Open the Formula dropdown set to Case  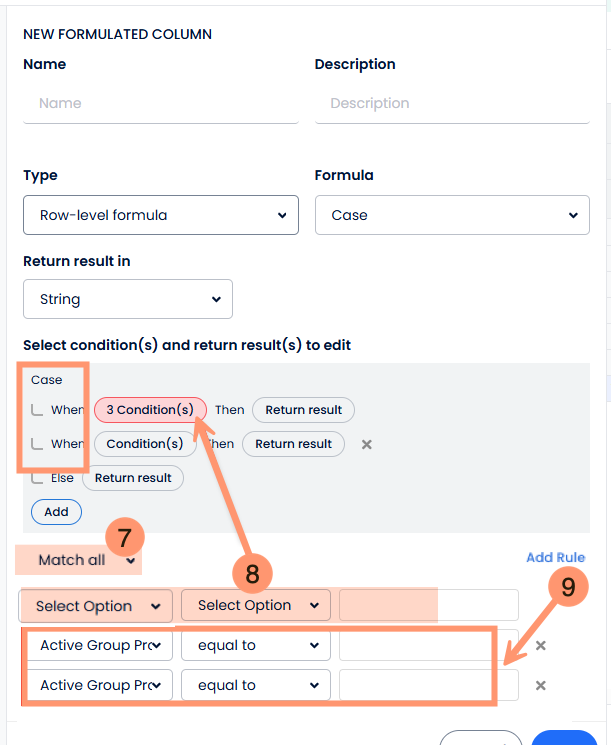pos(452,215)
